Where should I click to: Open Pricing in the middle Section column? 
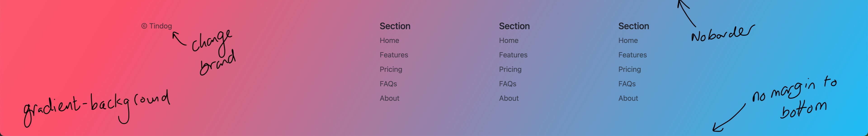click(x=510, y=69)
